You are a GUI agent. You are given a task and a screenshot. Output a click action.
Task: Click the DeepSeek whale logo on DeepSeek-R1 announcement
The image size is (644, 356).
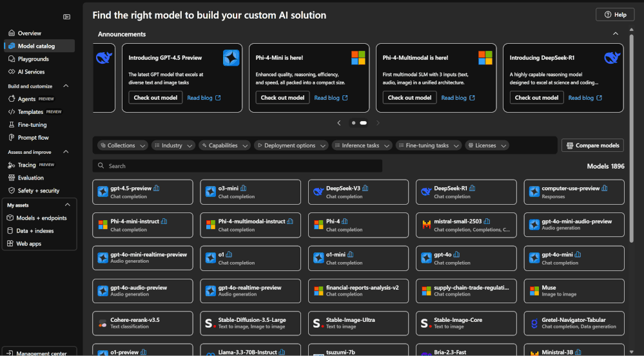tap(612, 58)
